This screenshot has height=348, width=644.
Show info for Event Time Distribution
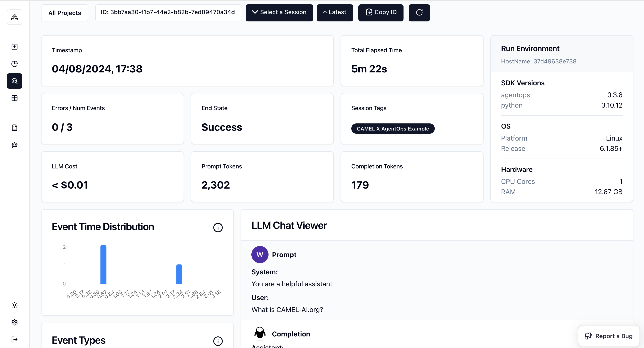(218, 228)
